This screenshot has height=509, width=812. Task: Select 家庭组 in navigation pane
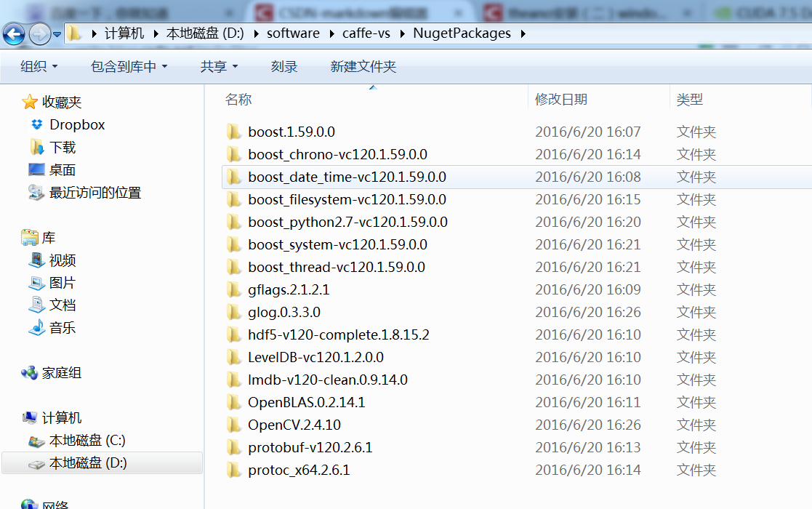tap(61, 373)
